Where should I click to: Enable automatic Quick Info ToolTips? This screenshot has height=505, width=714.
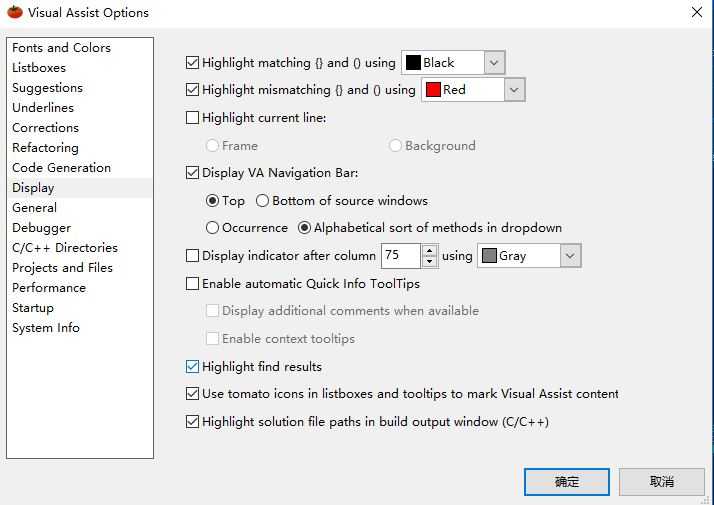click(193, 284)
